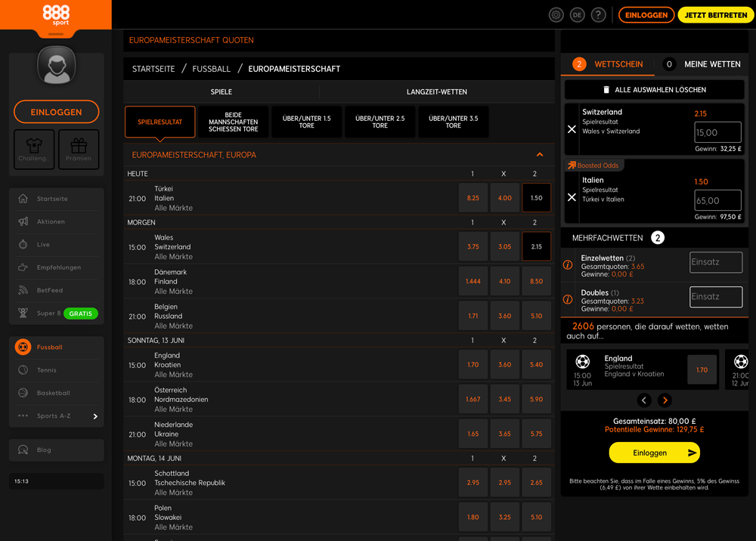The height and width of the screenshot is (541, 756).
Task: Open the DE language selector icon
Action: [x=577, y=15]
